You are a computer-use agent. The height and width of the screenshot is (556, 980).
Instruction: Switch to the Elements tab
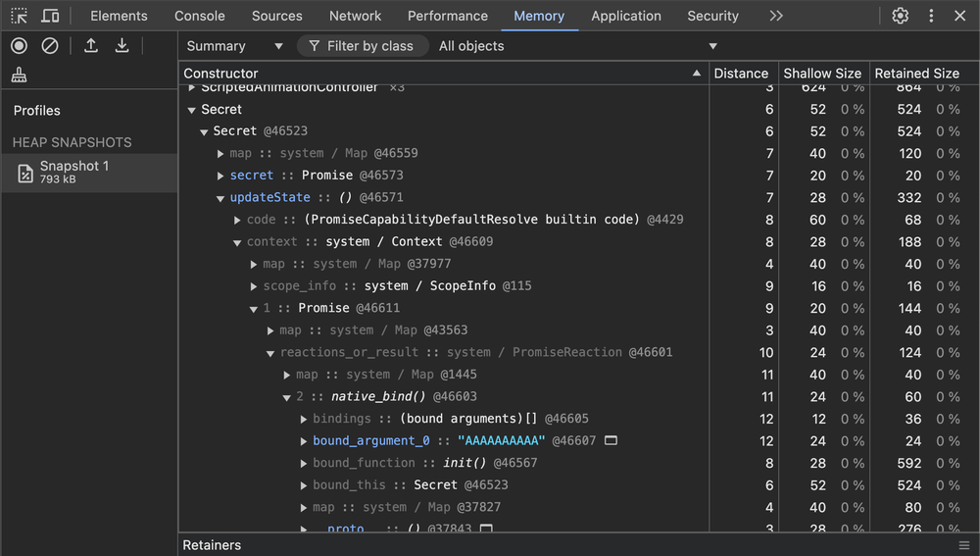tap(119, 16)
